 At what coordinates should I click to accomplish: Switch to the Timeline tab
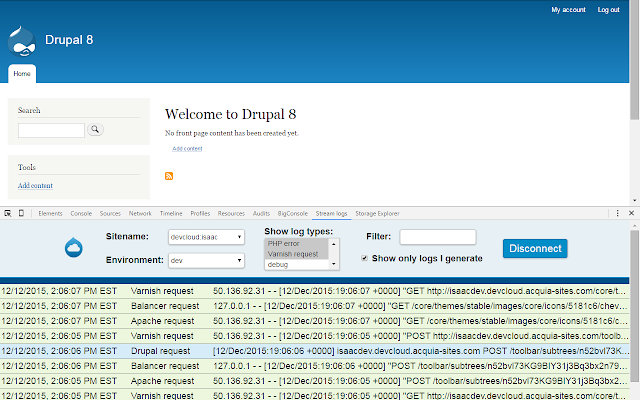coord(171,213)
